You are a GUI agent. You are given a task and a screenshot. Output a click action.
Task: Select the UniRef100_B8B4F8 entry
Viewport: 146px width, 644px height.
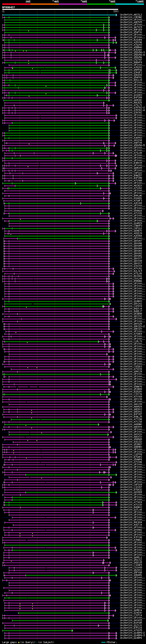coord(131,63)
